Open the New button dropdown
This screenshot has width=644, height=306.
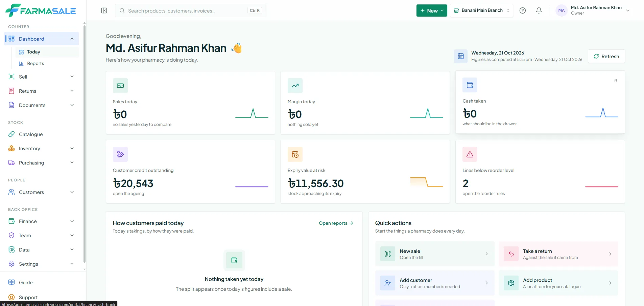click(x=432, y=10)
